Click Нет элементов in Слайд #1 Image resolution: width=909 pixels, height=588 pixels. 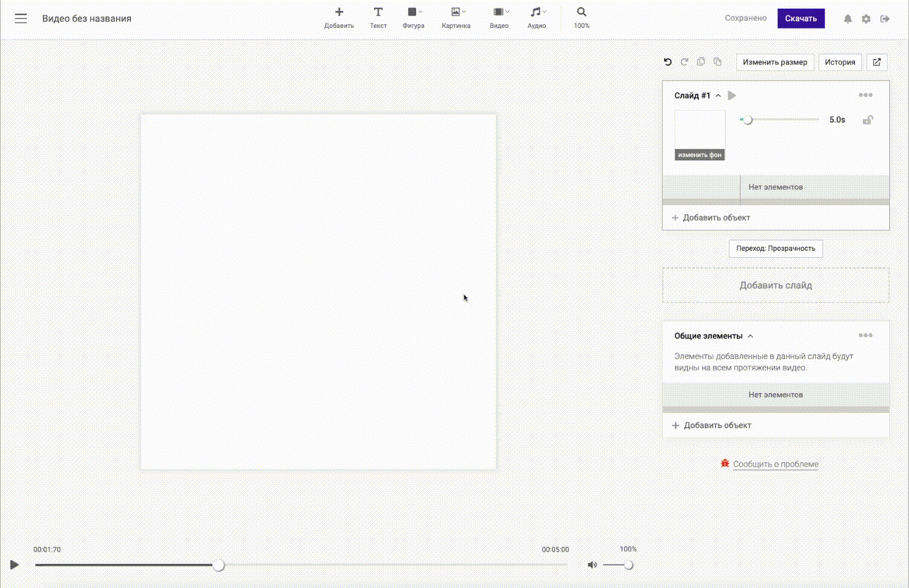click(x=775, y=187)
